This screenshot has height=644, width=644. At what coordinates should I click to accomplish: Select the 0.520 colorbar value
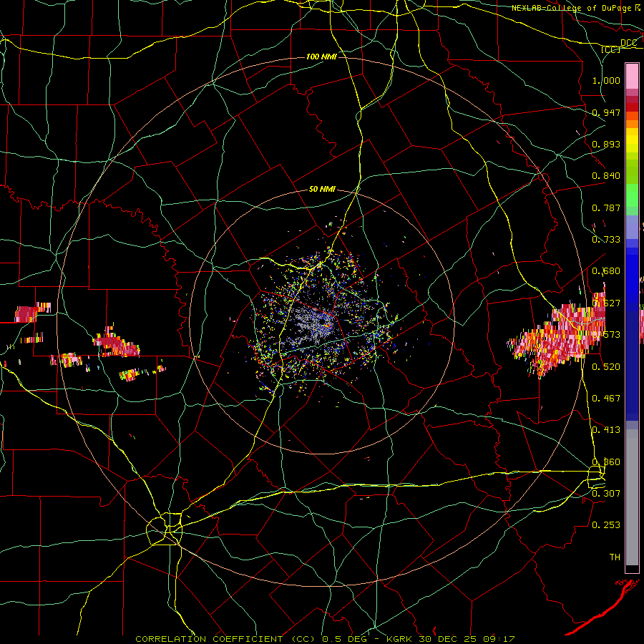606,366
